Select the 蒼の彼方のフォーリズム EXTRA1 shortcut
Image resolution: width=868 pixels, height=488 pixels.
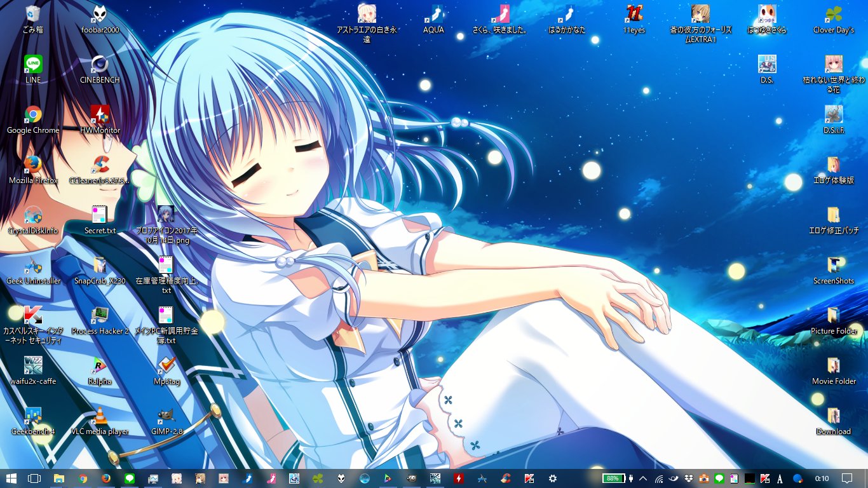(x=700, y=24)
